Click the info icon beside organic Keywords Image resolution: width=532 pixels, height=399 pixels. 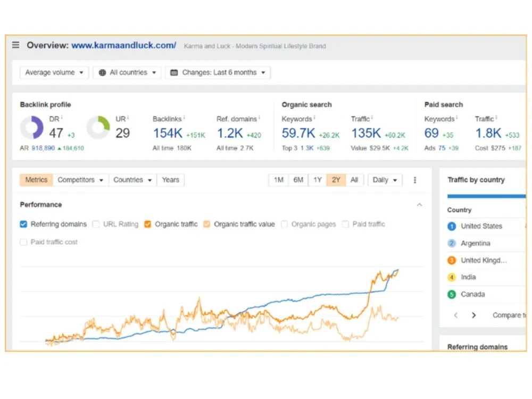pos(314,118)
